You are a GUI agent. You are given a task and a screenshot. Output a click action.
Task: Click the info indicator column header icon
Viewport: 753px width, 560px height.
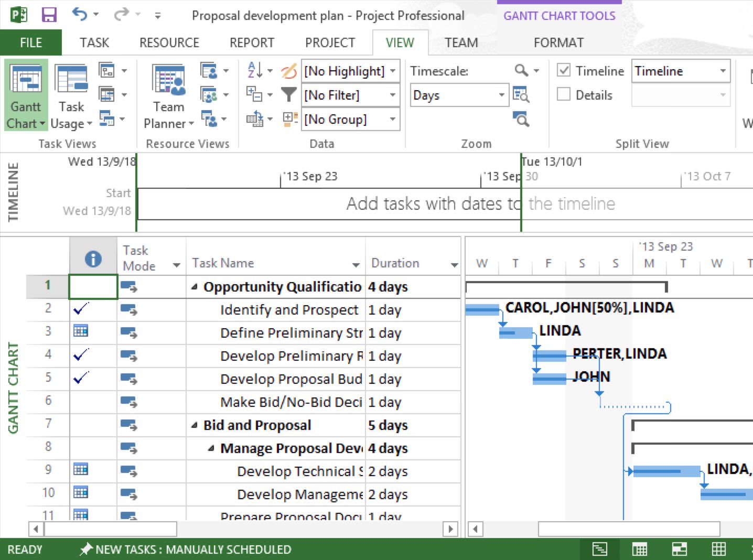pos(93,259)
